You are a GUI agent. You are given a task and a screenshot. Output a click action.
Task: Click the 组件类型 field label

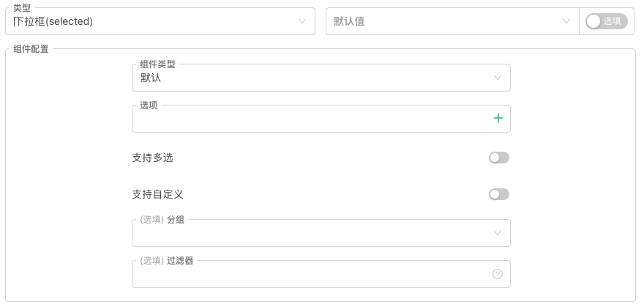tap(157, 64)
